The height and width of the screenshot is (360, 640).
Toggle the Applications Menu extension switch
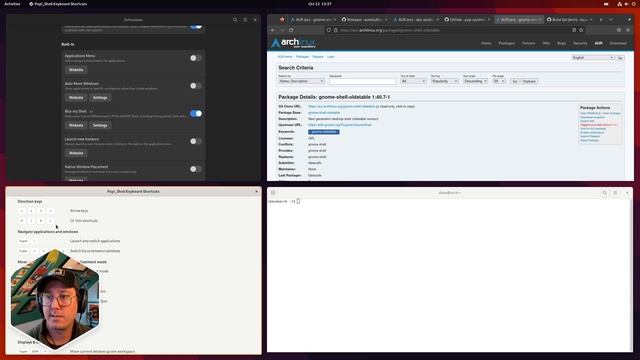196,58
